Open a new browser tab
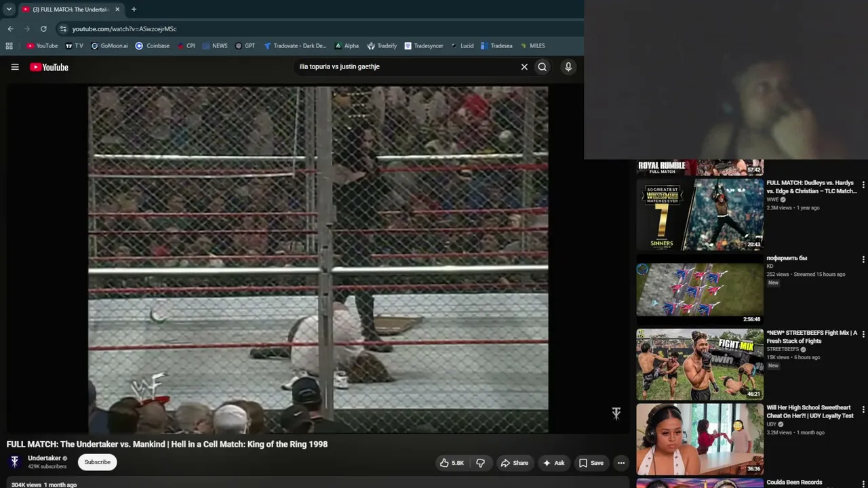868x488 pixels. pos(134,9)
